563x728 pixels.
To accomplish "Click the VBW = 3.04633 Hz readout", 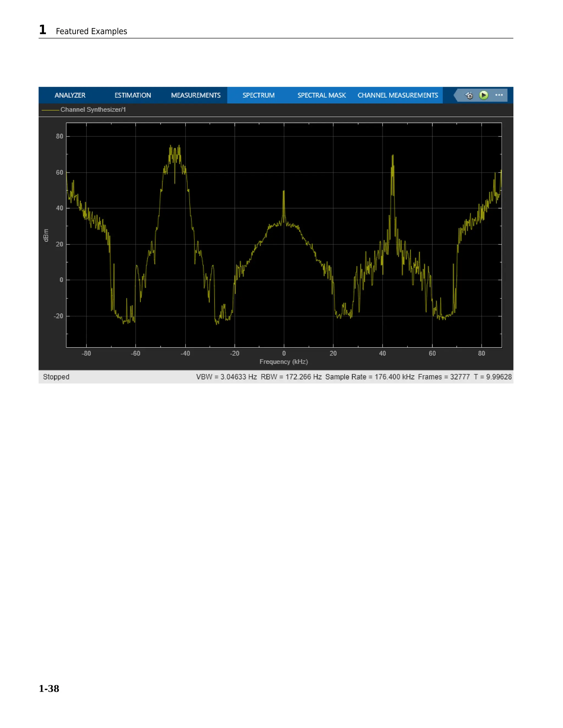I will point(226,377).
